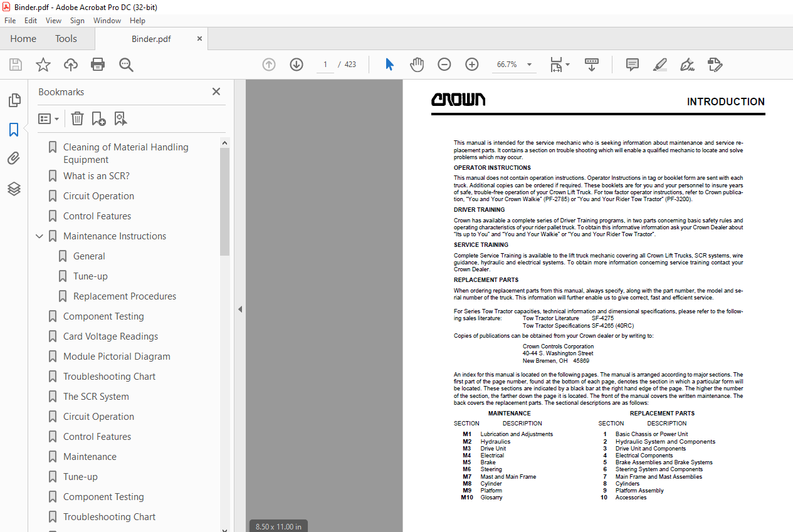Open the Help menu
Screen dimensions: 793x532
137,21
